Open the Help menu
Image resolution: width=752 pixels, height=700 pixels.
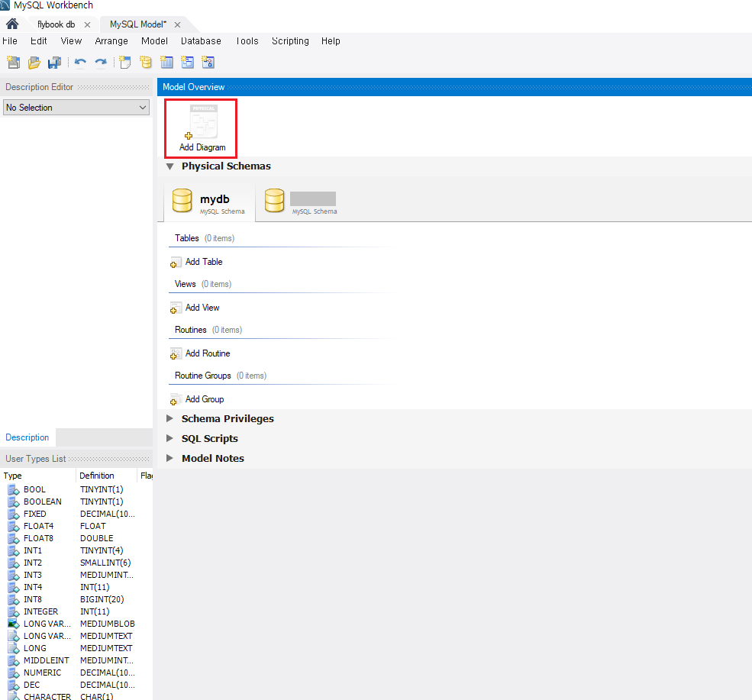(x=331, y=40)
